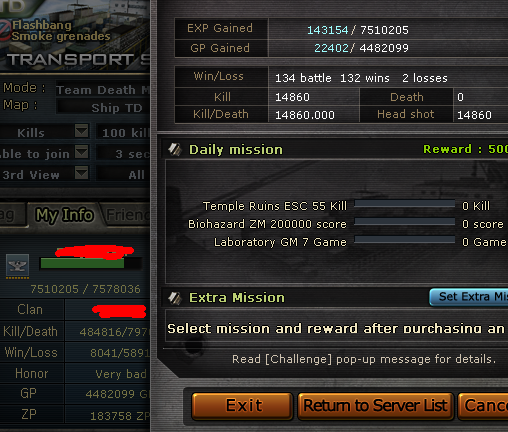Image resolution: width=508 pixels, height=432 pixels.
Task: Click the Exit button
Action: (242, 406)
